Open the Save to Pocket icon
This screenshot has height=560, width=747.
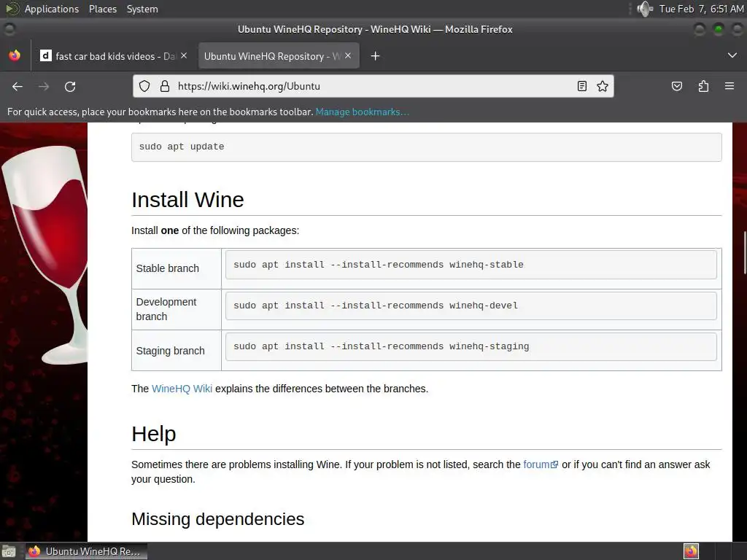point(677,86)
